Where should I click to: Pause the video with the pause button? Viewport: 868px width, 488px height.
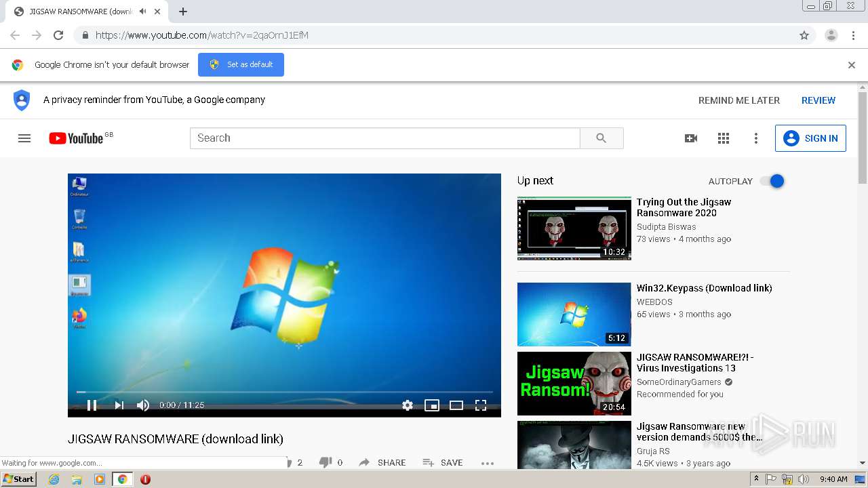(x=92, y=405)
